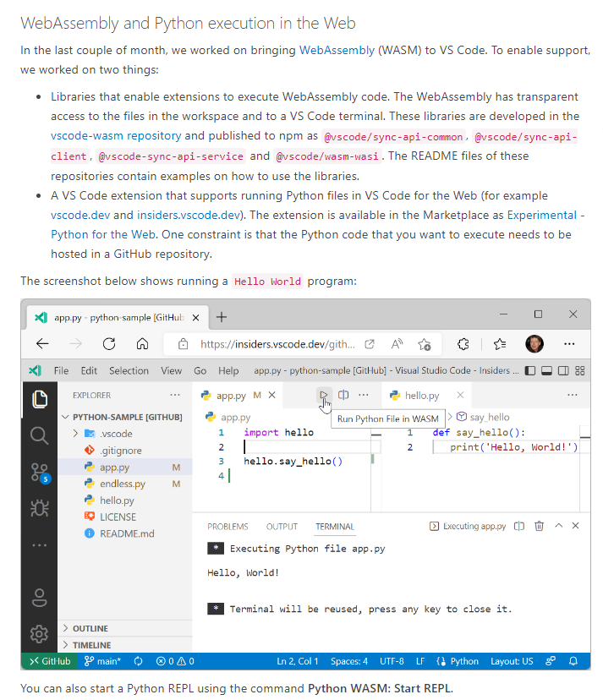The height and width of the screenshot is (700, 603).
Task: Click notifications bell in status bar
Action: click(573, 661)
